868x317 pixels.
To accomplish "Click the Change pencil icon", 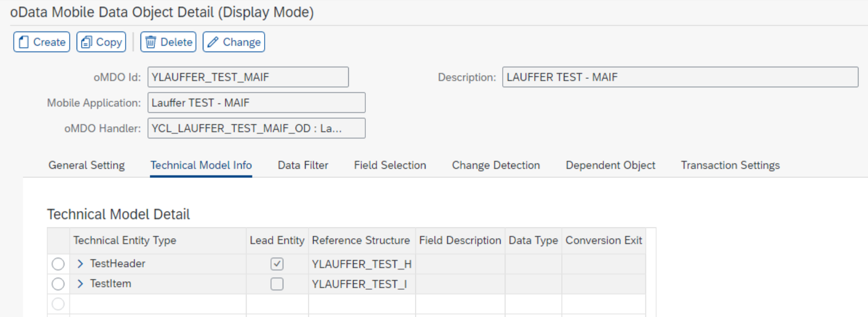I will coord(213,42).
